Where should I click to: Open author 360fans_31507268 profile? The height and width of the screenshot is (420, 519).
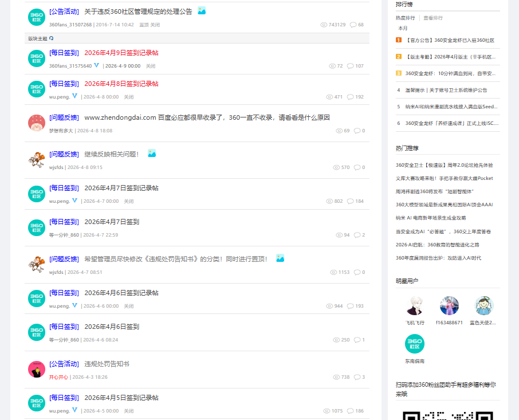(70, 25)
